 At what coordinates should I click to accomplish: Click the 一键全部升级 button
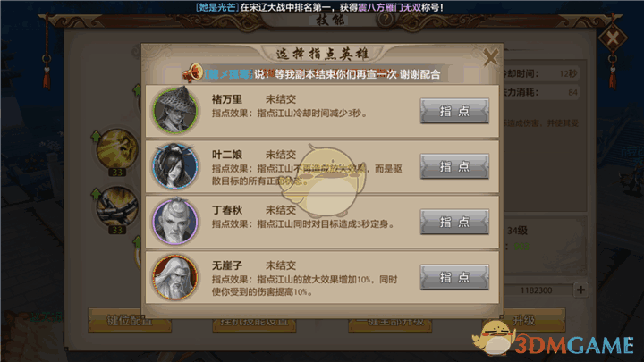pos(390,322)
